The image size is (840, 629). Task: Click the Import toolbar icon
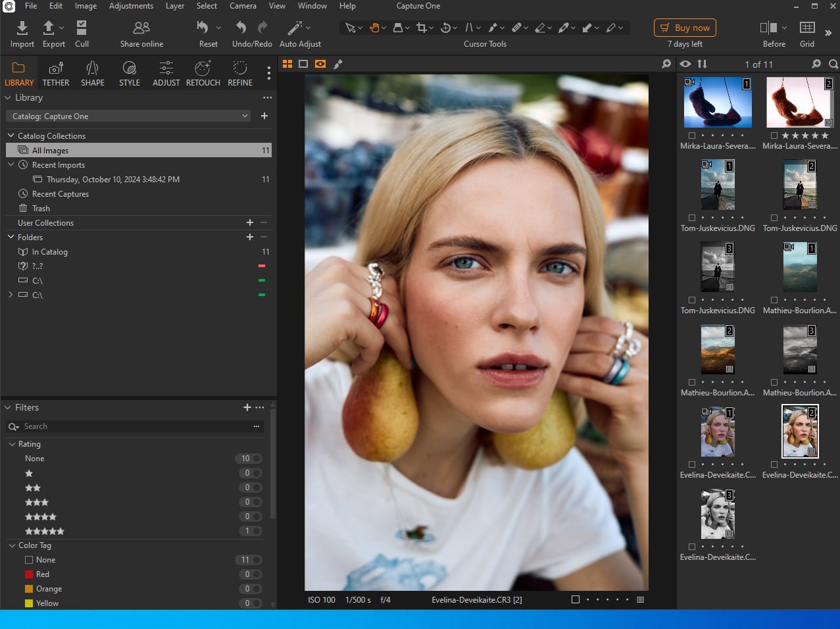click(x=22, y=28)
